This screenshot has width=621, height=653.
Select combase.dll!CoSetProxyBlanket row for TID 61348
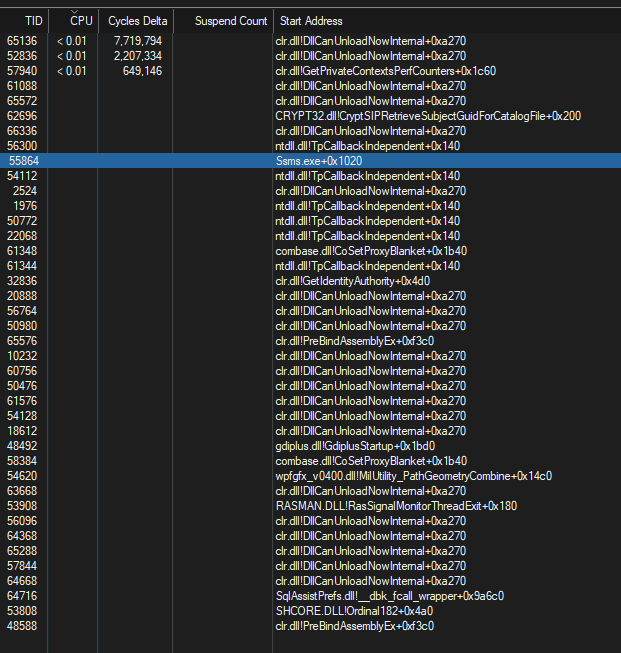click(310, 251)
